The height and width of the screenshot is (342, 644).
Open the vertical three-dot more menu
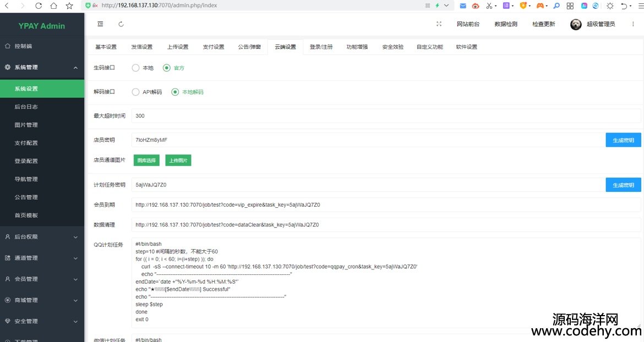pyautogui.click(x=633, y=24)
